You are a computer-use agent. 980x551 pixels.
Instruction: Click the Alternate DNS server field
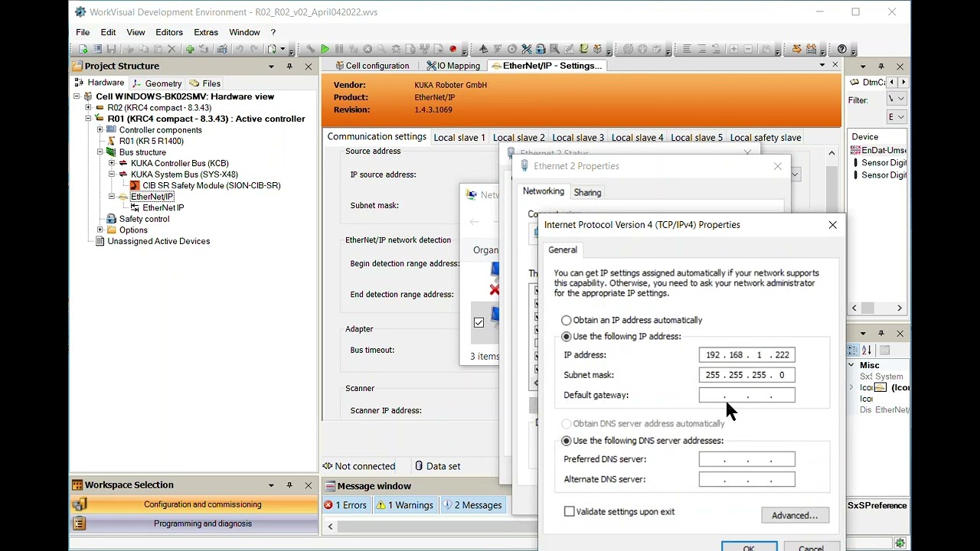tap(746, 479)
